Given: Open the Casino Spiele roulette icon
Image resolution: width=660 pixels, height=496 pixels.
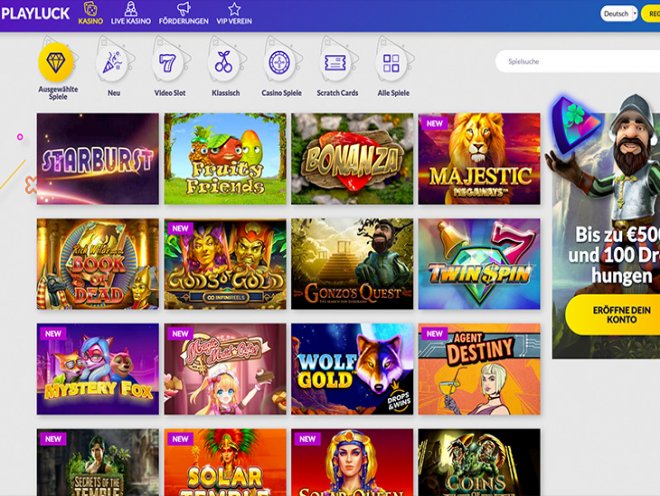Looking at the screenshot, I should (x=281, y=63).
